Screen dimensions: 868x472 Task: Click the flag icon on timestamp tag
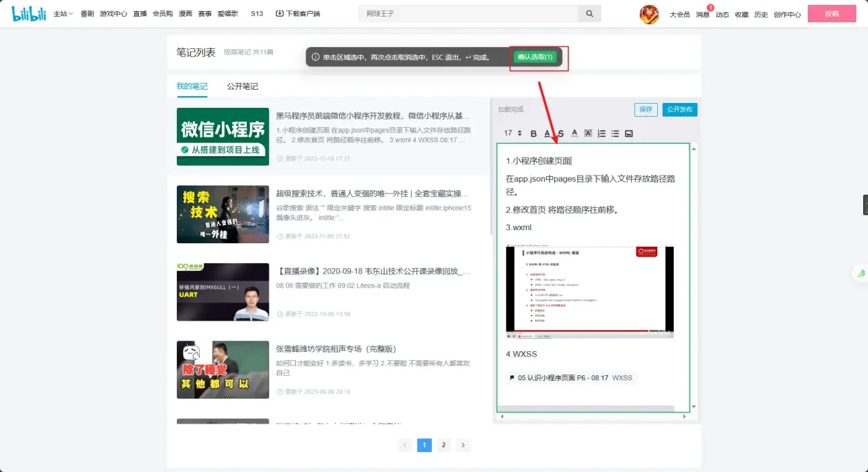[x=512, y=378]
